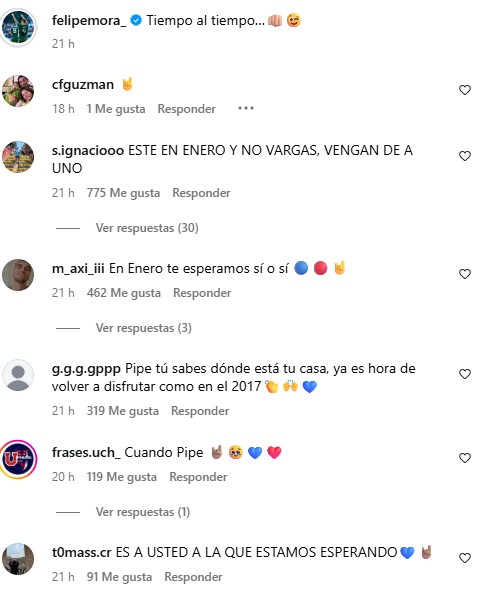The image size is (478, 596).
Task: Open felipemora_ profile picture
Action: (18, 27)
